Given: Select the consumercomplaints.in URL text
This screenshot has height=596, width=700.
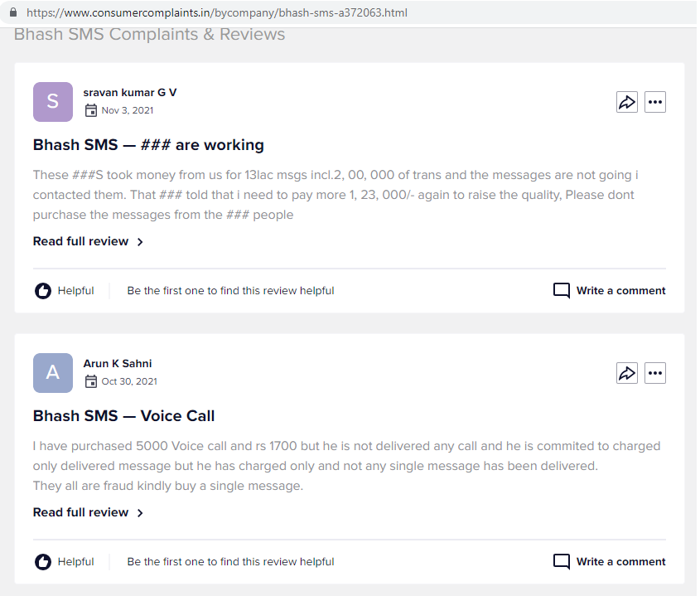Looking at the screenshot, I should click(x=217, y=12).
